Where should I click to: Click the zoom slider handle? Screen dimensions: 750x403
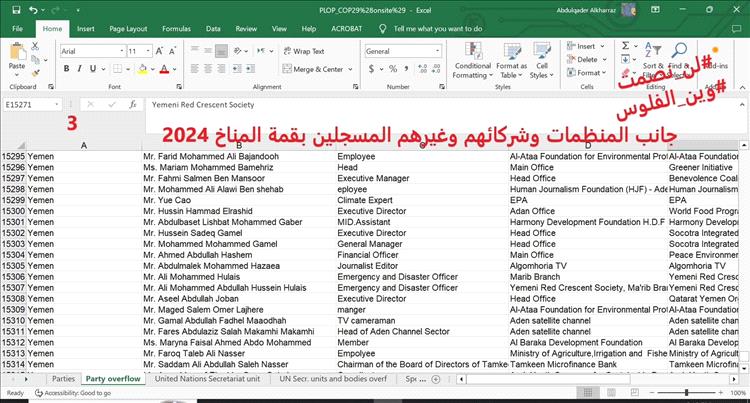click(686, 392)
